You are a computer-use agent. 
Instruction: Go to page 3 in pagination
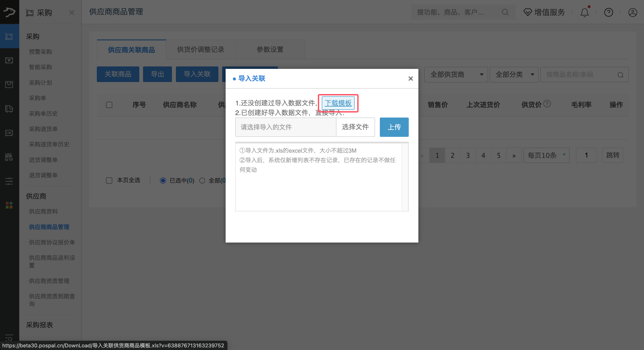(x=468, y=155)
